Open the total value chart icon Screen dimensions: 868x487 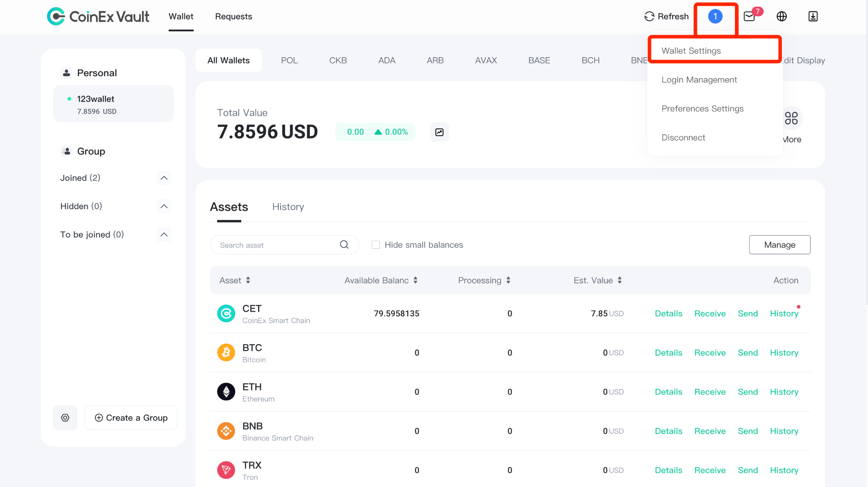click(440, 132)
